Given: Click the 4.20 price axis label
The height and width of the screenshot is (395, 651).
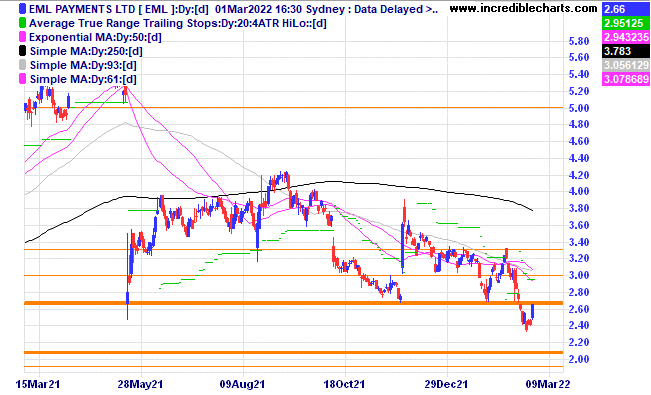Looking at the screenshot, I should click(x=579, y=175).
